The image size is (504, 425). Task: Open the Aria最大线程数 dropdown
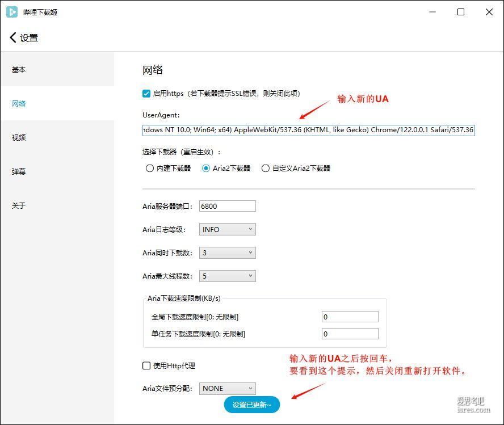(228, 276)
